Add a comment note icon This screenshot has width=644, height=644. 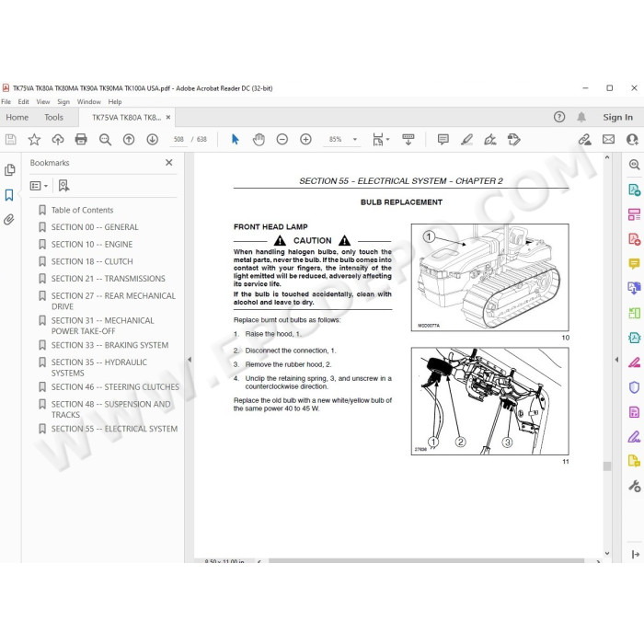pos(443,140)
